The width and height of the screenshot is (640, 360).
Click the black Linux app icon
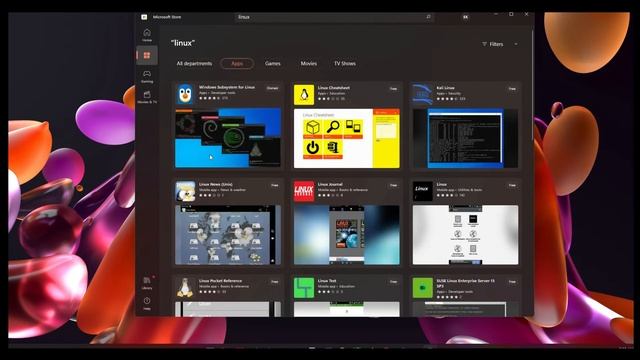point(422,191)
